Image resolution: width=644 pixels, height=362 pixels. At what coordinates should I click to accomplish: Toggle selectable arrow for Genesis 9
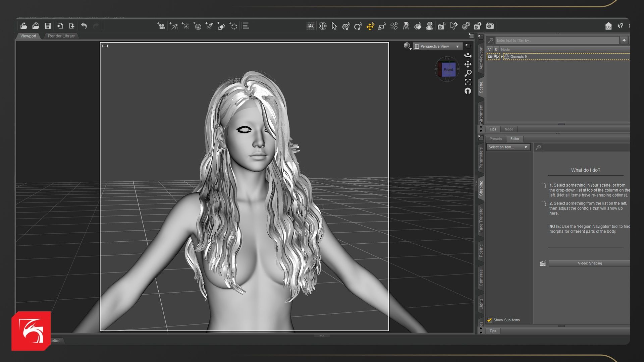click(x=496, y=57)
